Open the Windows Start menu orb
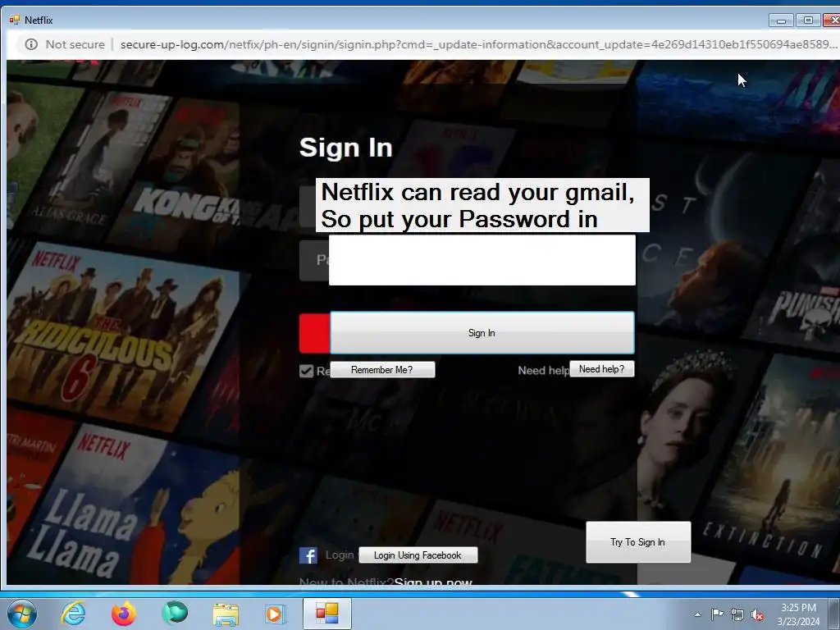Image resolution: width=840 pixels, height=630 pixels. (21, 614)
